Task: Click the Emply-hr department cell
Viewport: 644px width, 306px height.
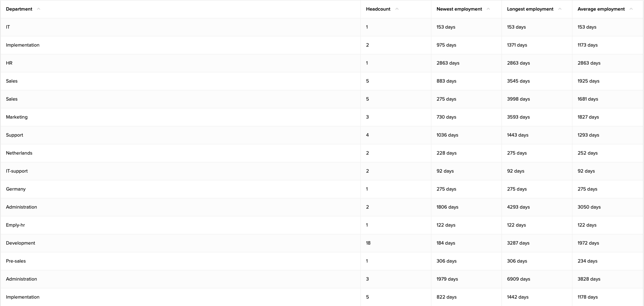Action: click(x=16, y=225)
